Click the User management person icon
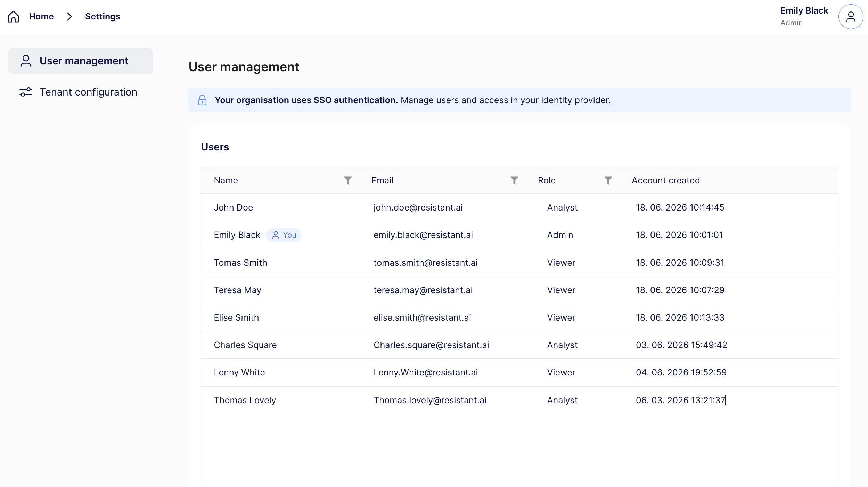 [26, 61]
